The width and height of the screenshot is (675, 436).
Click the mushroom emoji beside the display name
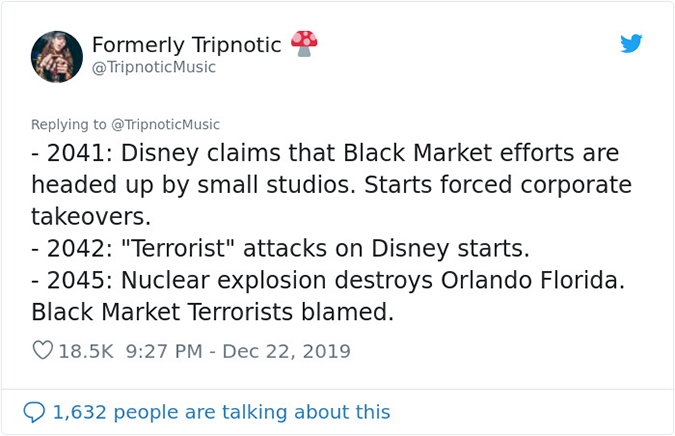[304, 43]
